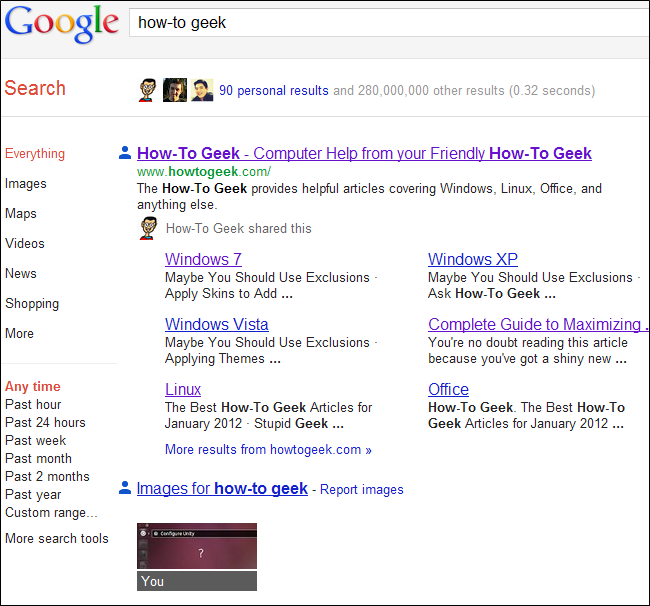Screen dimensions: 650x606
Task: Click the Google logo
Action: click(61, 24)
